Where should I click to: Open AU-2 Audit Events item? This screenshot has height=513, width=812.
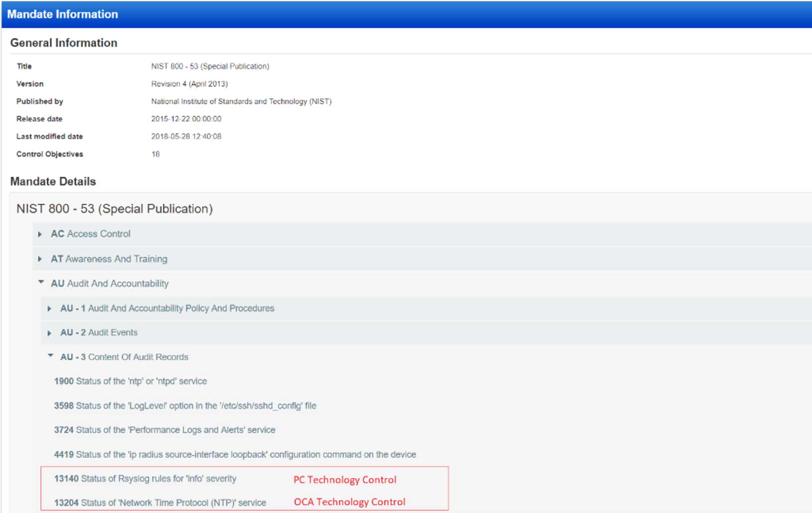point(99,333)
